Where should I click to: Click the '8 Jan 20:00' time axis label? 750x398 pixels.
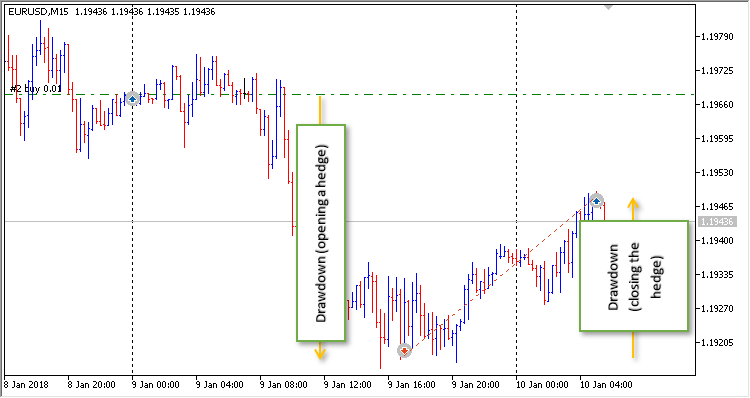pyautogui.click(x=91, y=385)
